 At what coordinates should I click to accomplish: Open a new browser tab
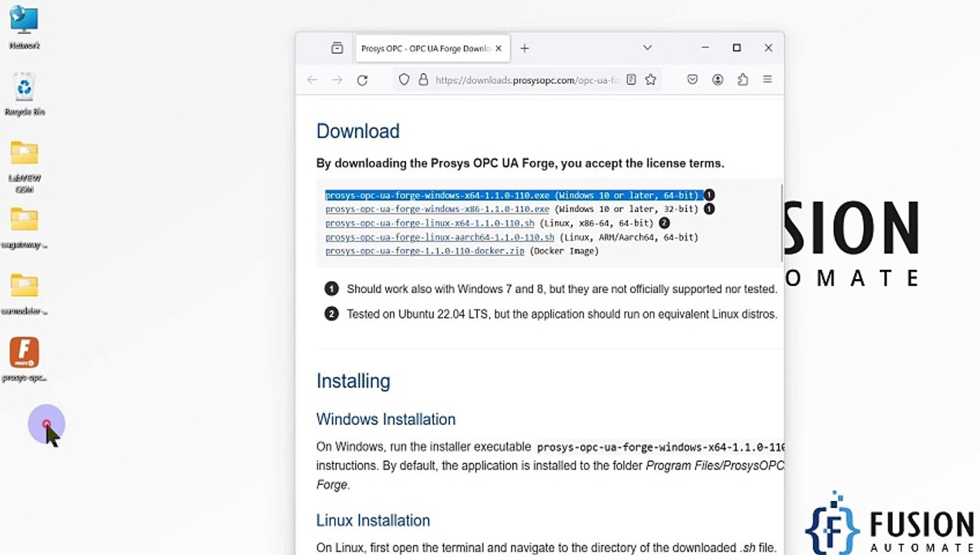525,49
